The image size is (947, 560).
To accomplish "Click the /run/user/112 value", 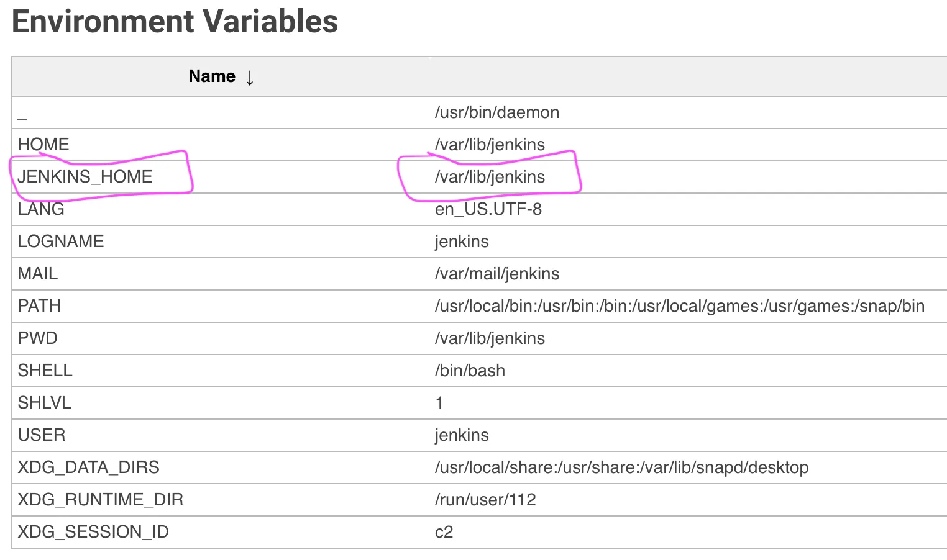I will [x=485, y=500].
